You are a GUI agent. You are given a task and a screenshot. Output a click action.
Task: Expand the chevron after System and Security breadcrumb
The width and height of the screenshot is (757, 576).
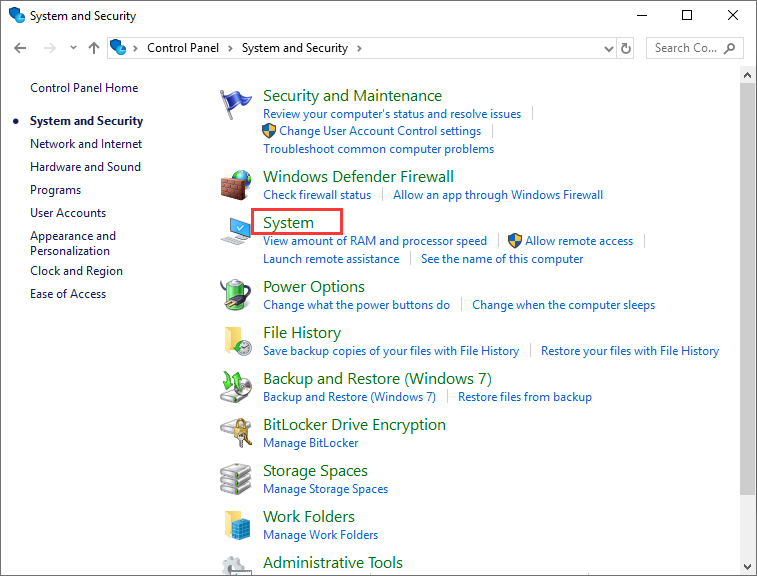click(x=359, y=48)
